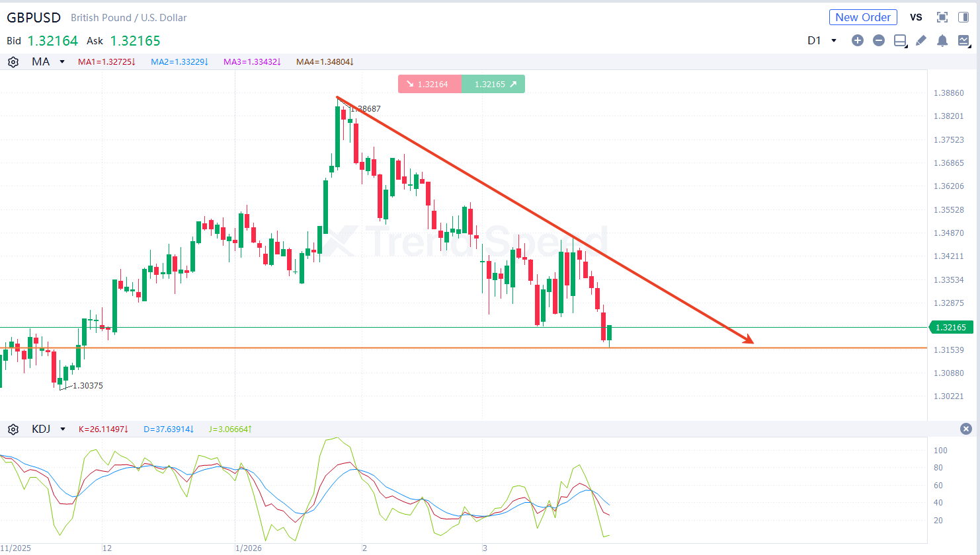Open the chart type selector icon
The height and width of the screenshot is (555, 980).
963,40
